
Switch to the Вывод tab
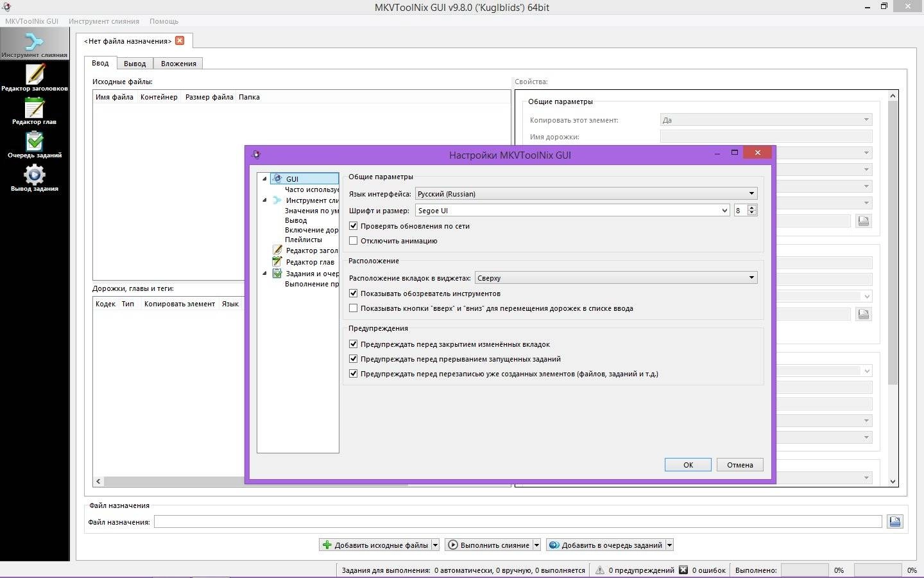[x=135, y=64]
